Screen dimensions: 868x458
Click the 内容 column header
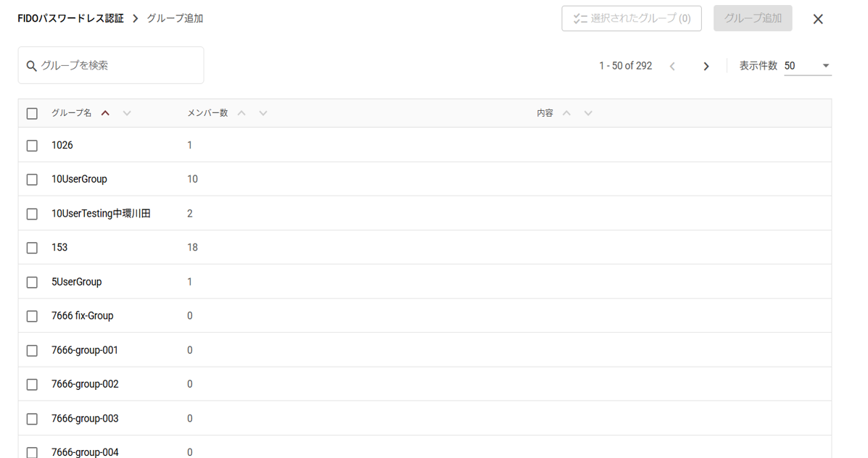pyautogui.click(x=545, y=113)
